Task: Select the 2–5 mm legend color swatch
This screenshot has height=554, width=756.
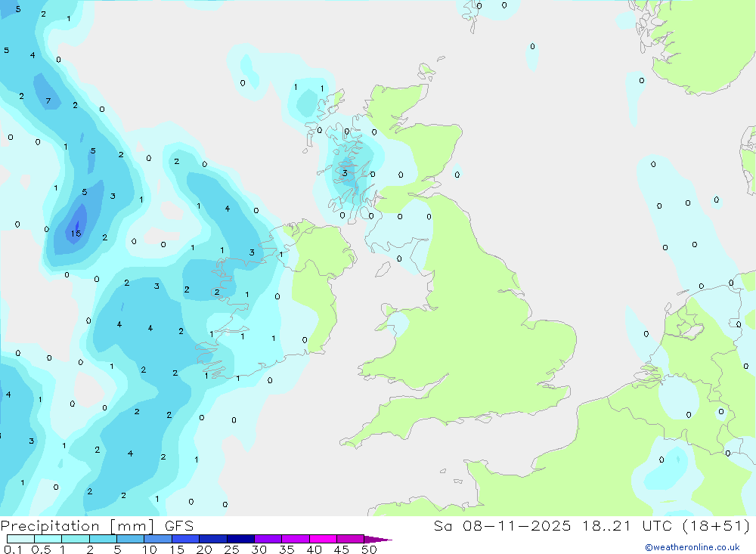Action: (x=103, y=539)
